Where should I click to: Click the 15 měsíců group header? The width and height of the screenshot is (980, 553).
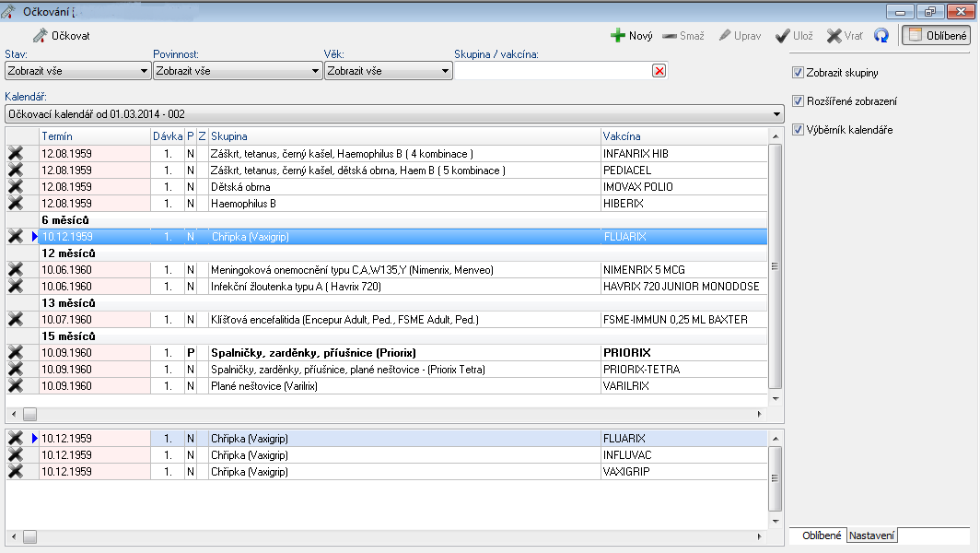[68, 335]
